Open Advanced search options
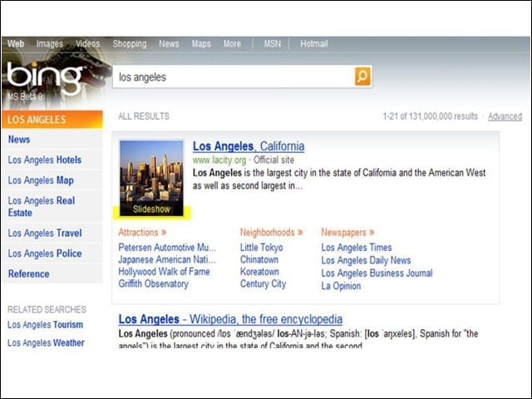 505,116
